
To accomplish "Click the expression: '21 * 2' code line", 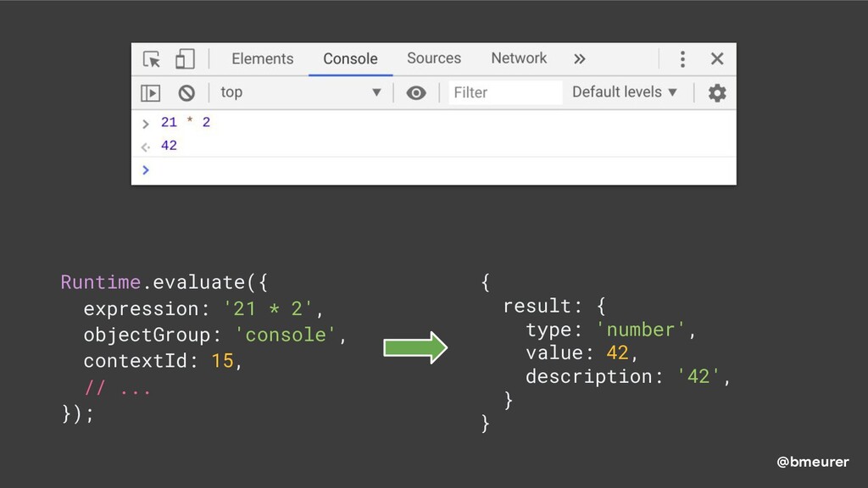I will [x=203, y=308].
